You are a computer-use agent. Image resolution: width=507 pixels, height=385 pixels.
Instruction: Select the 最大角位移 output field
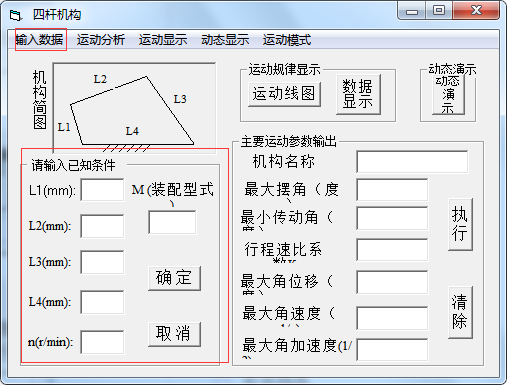tap(392, 282)
